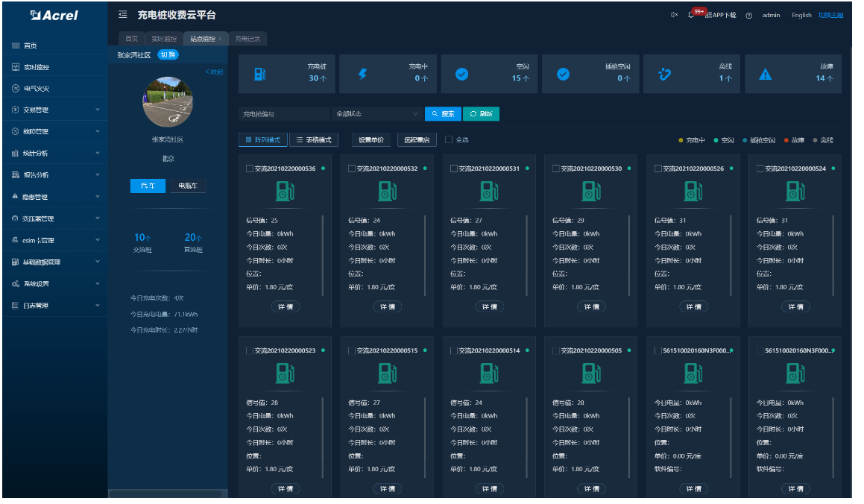This screenshot has height=504, width=864.
Task: Click charger icon on card 交流20210220000536
Action: coord(286,192)
